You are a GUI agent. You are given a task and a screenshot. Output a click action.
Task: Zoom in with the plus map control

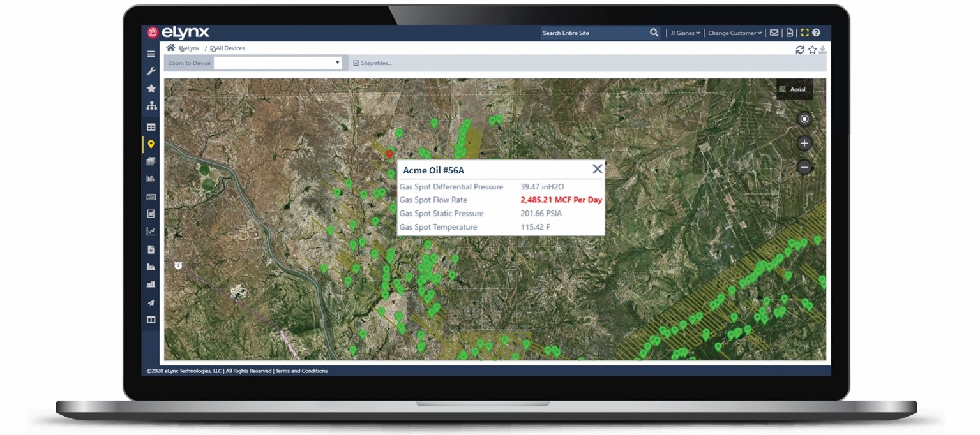coord(804,143)
